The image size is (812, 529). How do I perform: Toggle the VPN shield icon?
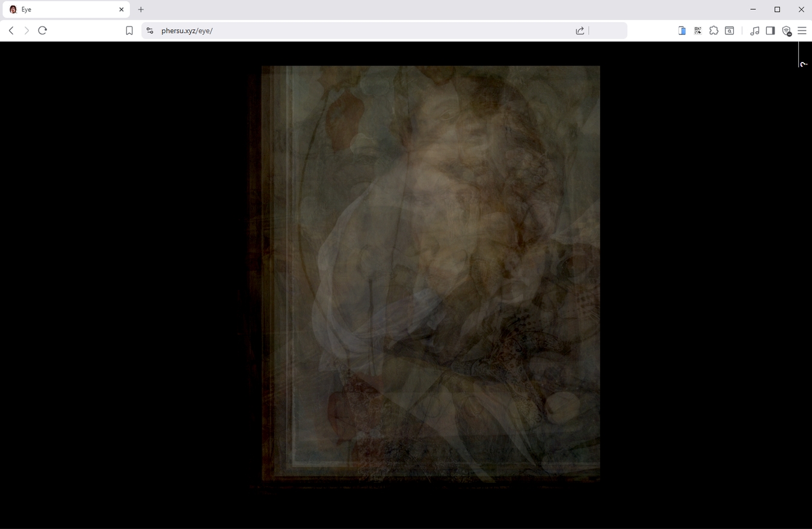(786, 31)
